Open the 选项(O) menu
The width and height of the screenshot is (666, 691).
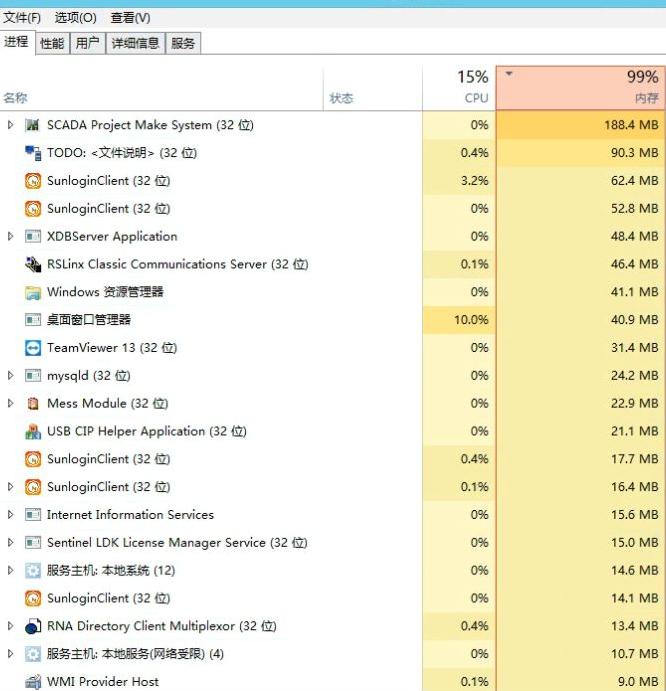pos(75,18)
